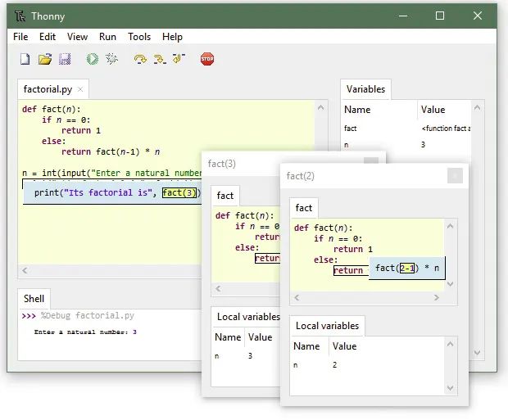Minimize the Thonny window
The height and width of the screenshot is (420, 508).
[403, 16]
